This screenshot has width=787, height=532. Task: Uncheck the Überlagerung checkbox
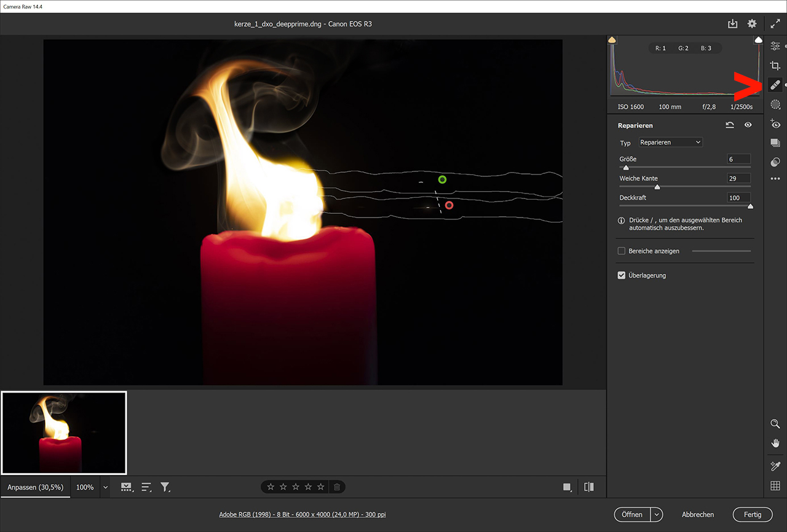622,276
